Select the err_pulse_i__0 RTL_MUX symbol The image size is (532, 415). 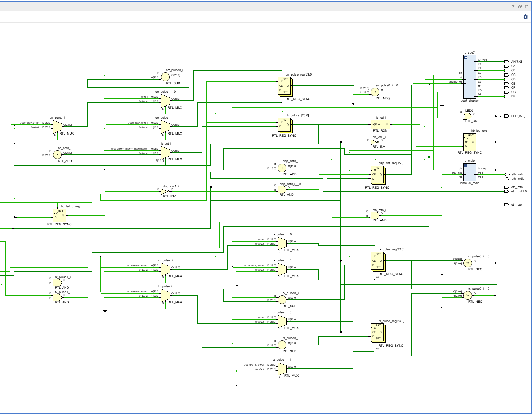point(165,101)
